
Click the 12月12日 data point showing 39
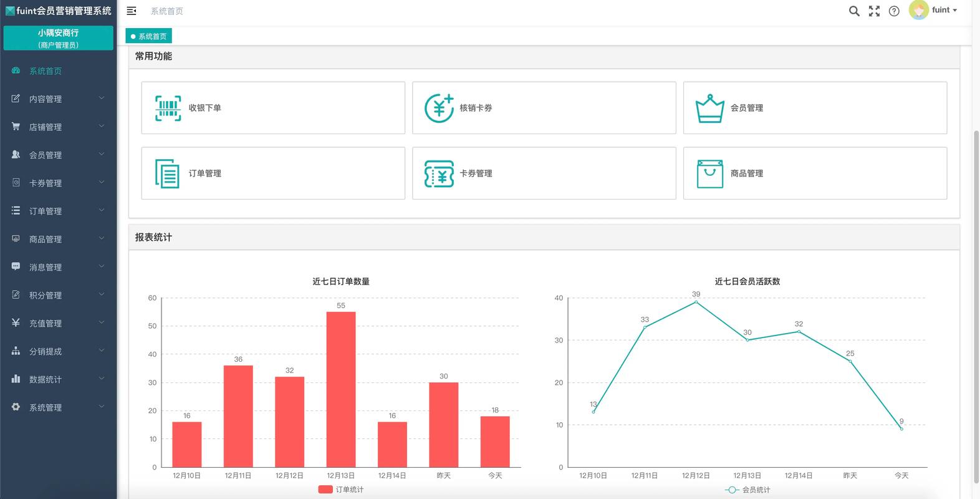point(696,302)
